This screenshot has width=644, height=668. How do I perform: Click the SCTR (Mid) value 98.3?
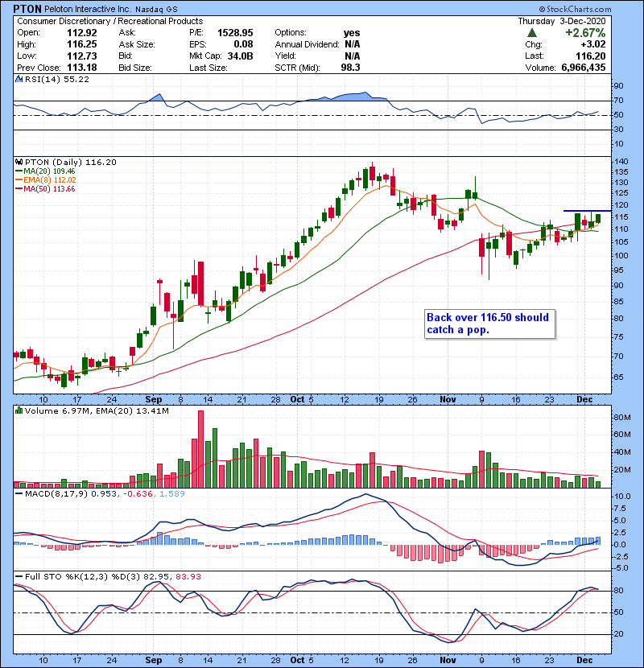(x=350, y=68)
